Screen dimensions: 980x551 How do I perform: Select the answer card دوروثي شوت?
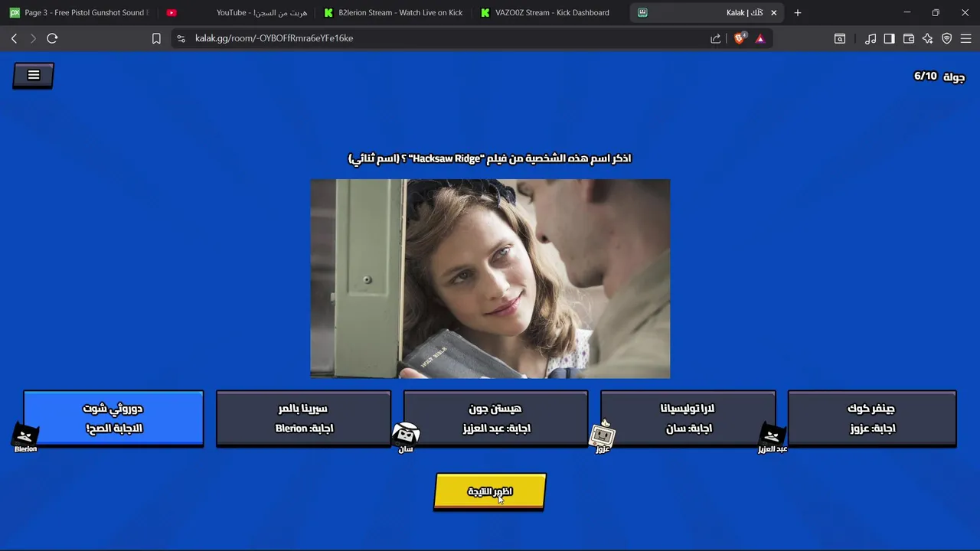pos(113,418)
